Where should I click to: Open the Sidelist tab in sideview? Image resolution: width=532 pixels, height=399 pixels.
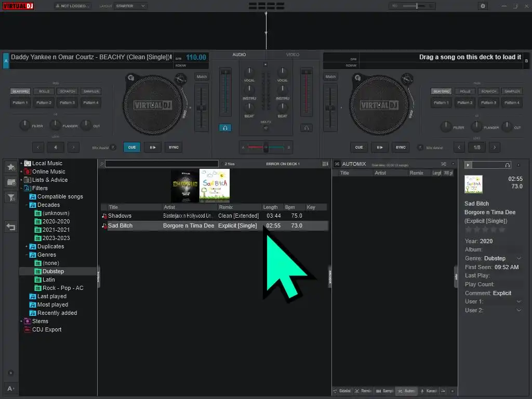(342, 391)
